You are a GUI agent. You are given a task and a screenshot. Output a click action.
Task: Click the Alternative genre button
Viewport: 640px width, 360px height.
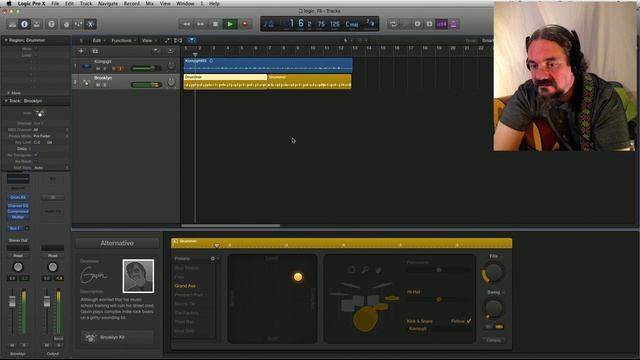click(x=117, y=243)
